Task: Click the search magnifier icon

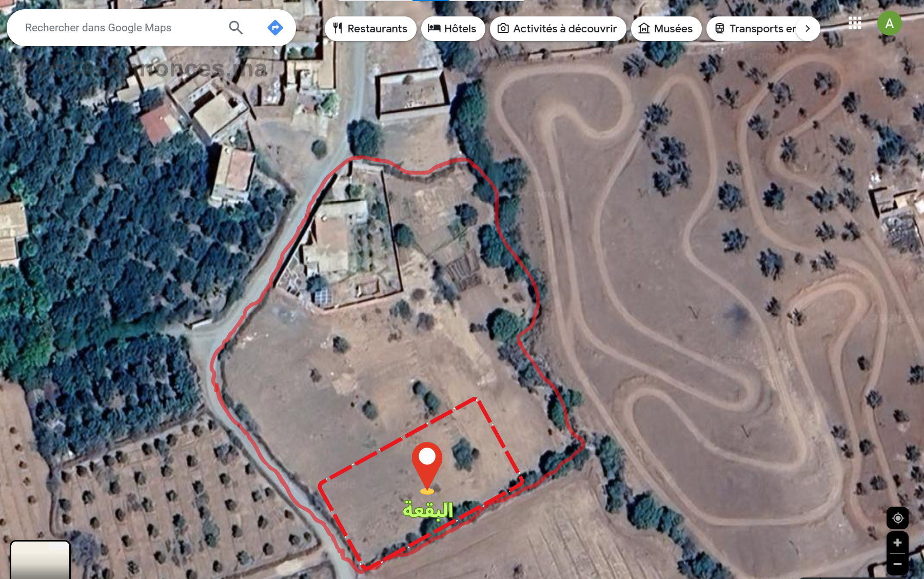Action: coord(235,28)
